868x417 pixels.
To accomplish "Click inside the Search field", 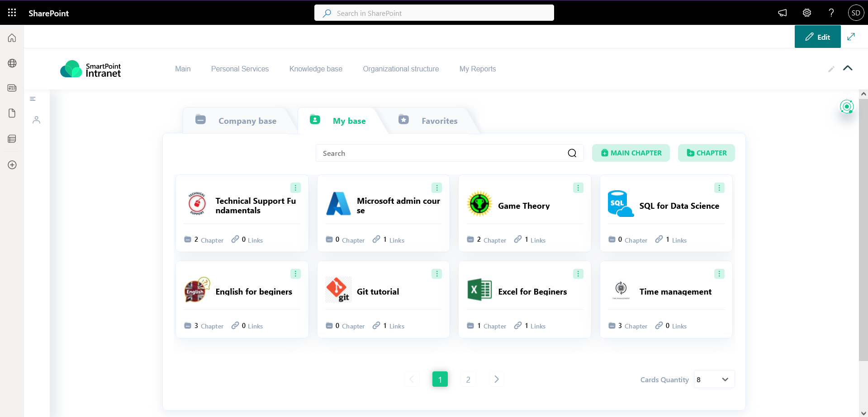I will 430,153.
